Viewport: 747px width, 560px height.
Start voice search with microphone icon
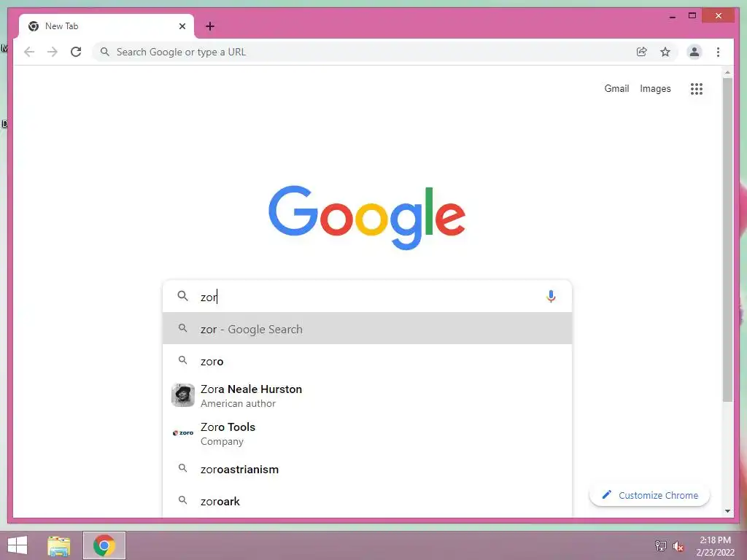pos(551,296)
